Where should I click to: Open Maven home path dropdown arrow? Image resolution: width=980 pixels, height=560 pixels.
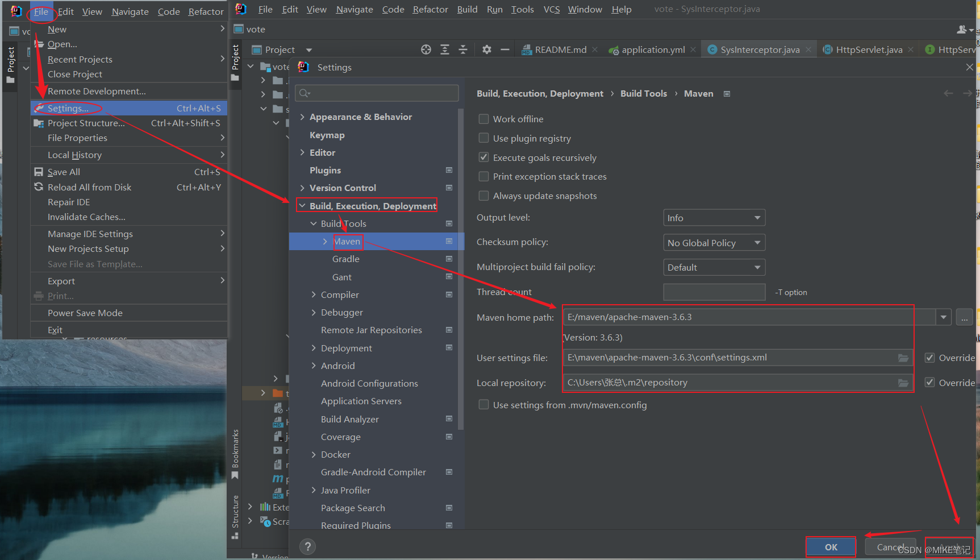[x=944, y=317]
